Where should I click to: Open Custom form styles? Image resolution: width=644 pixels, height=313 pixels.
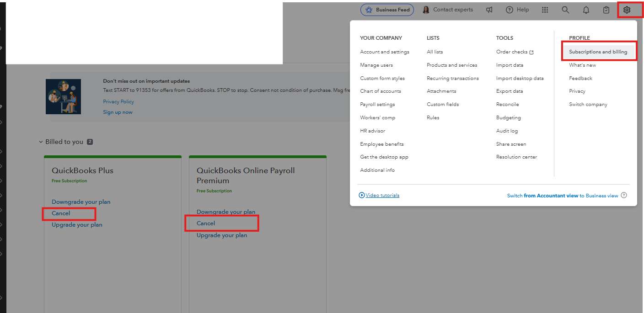tap(382, 78)
